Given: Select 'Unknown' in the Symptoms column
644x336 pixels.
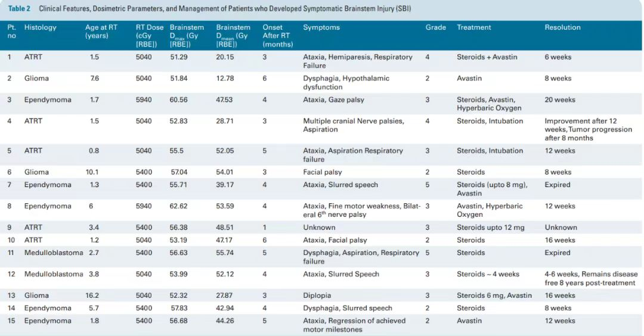Looking at the screenshot, I should coord(319,228).
